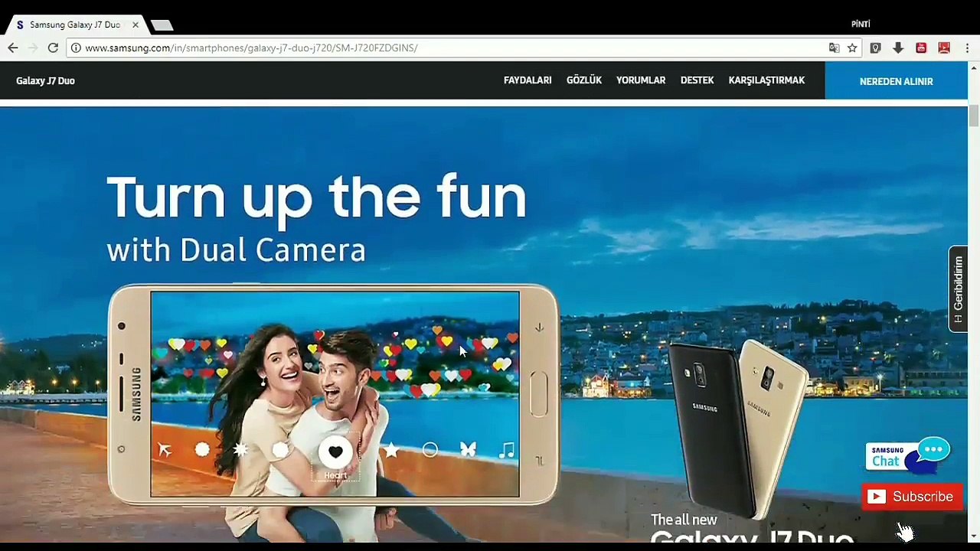This screenshot has width=980, height=551.
Task: Click the NEREDEN ALINIR button
Action: [896, 81]
